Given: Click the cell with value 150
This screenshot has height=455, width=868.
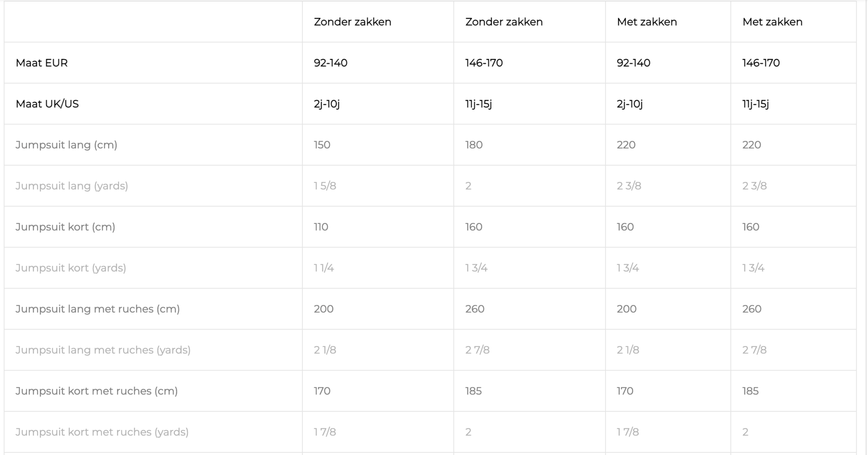Looking at the screenshot, I should click(x=322, y=145).
